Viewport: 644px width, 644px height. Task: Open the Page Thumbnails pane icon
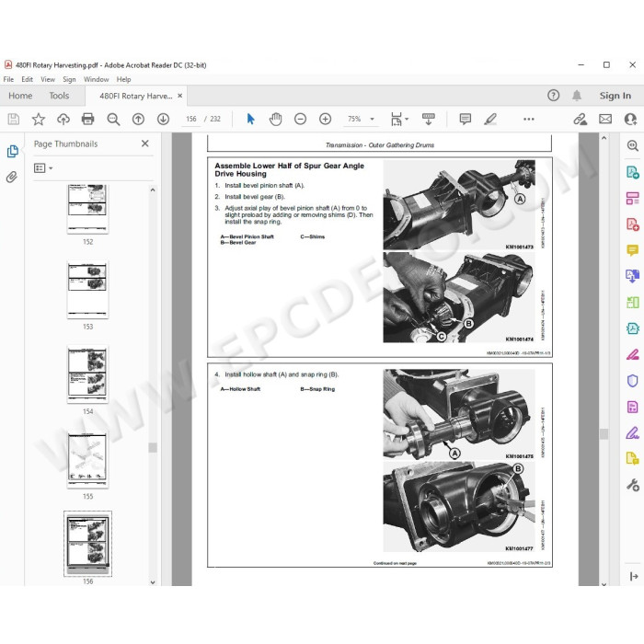click(x=12, y=151)
